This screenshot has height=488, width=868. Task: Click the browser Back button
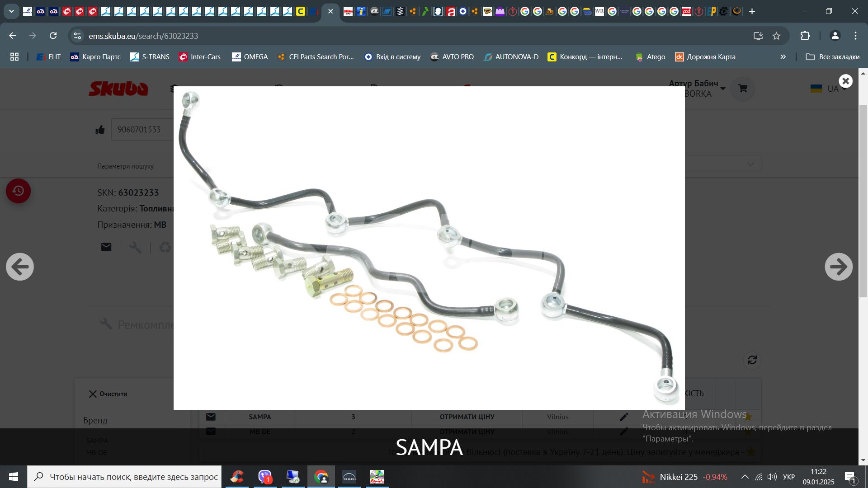[13, 36]
